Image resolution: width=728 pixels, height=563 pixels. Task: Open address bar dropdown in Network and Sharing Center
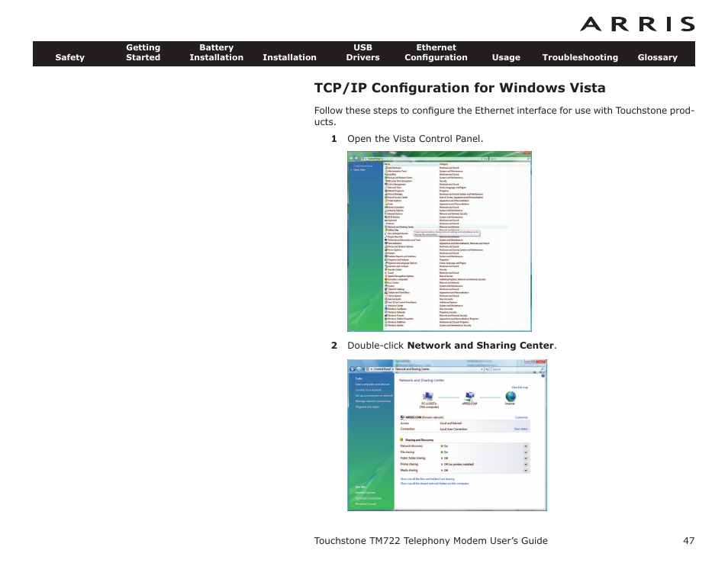482,369
